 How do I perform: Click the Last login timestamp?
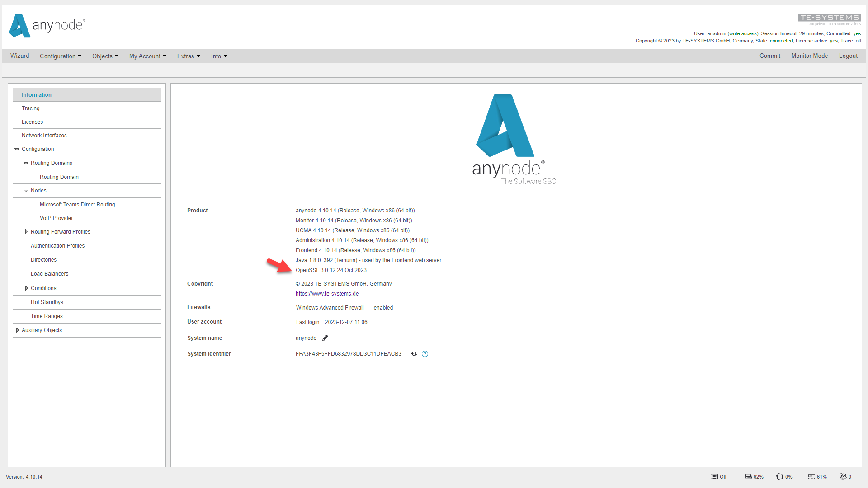tap(346, 322)
